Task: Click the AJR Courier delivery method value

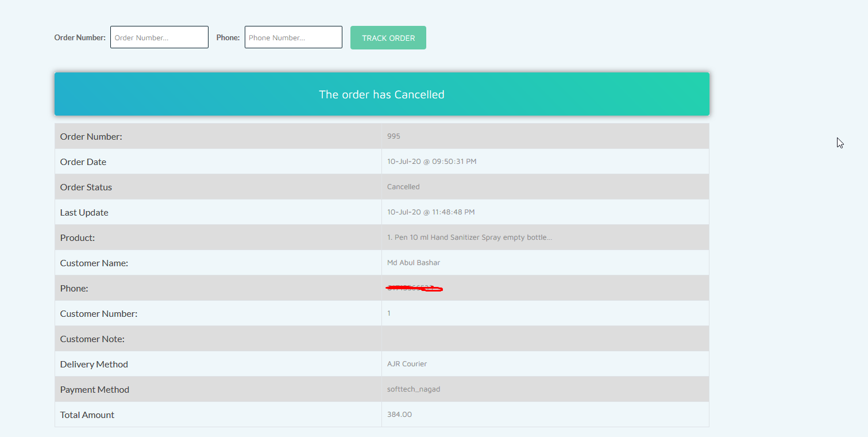Action: 407,364
